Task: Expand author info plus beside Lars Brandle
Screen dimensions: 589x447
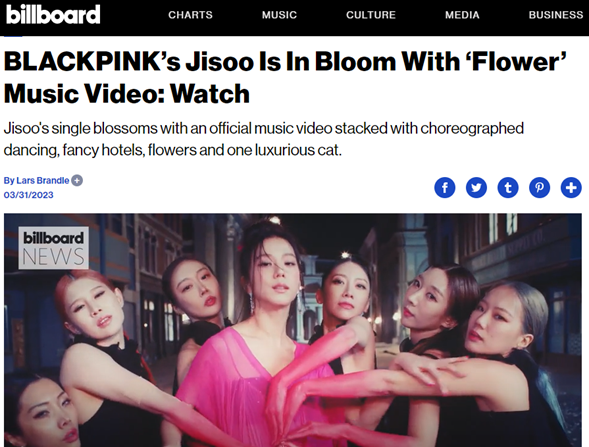Action: pos(77,181)
